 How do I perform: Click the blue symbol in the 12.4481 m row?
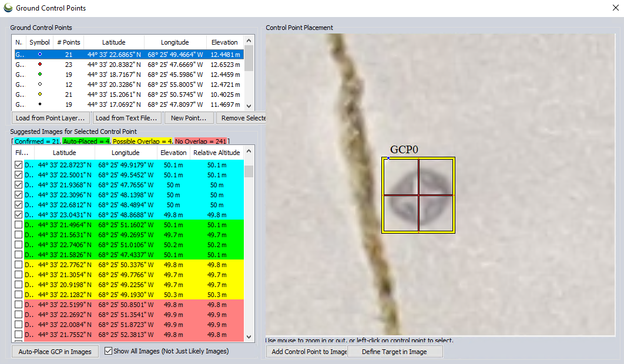coord(40,54)
